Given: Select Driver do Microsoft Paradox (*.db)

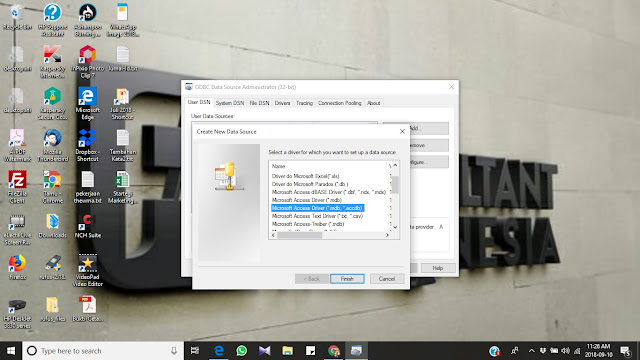Looking at the screenshot, I should (x=310, y=184).
